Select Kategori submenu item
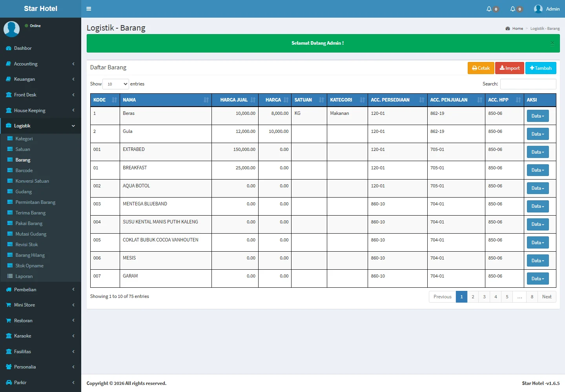The height and width of the screenshot is (392, 565). (24, 139)
